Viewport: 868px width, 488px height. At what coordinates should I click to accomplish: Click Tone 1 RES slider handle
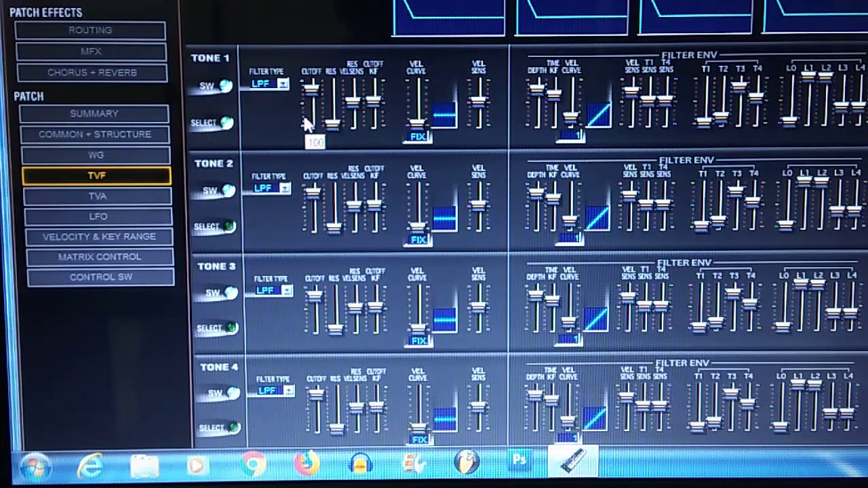click(x=332, y=124)
